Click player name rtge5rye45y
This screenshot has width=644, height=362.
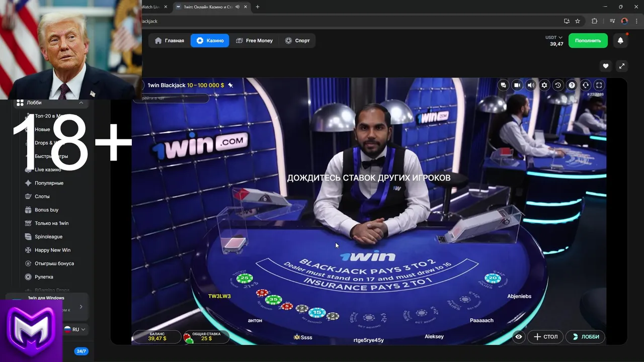coord(369,340)
